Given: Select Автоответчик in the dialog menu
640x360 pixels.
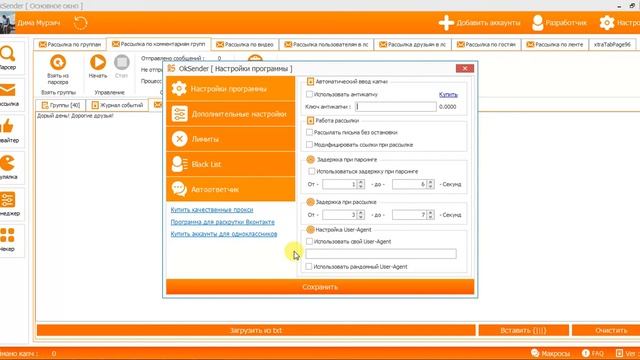Looking at the screenshot, I should click(x=231, y=189).
